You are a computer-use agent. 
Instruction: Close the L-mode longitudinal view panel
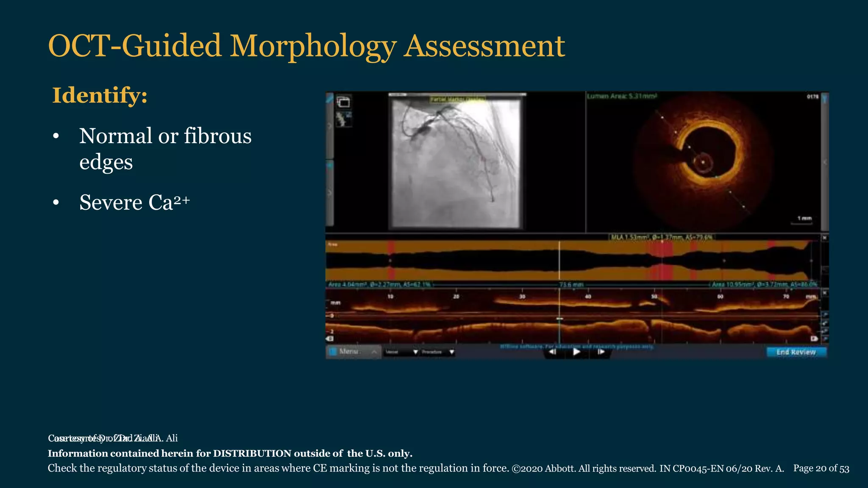tap(824, 293)
